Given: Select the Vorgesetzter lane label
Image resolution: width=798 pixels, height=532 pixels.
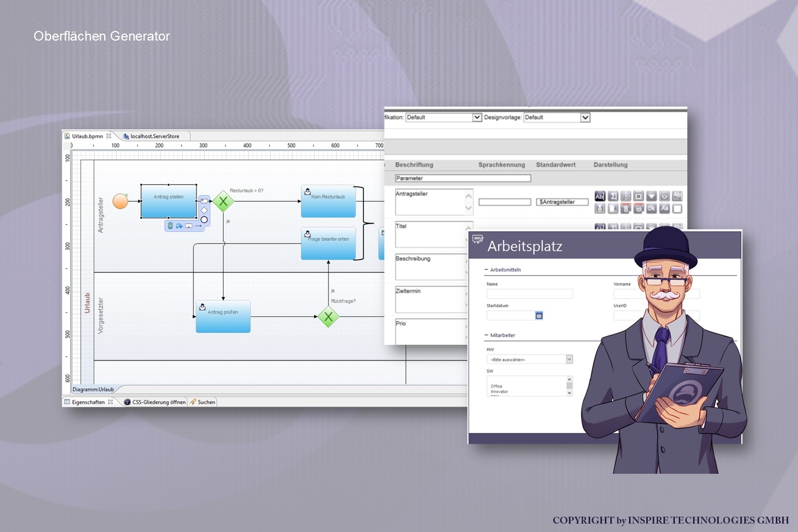Looking at the screenshot, I should click(x=100, y=316).
